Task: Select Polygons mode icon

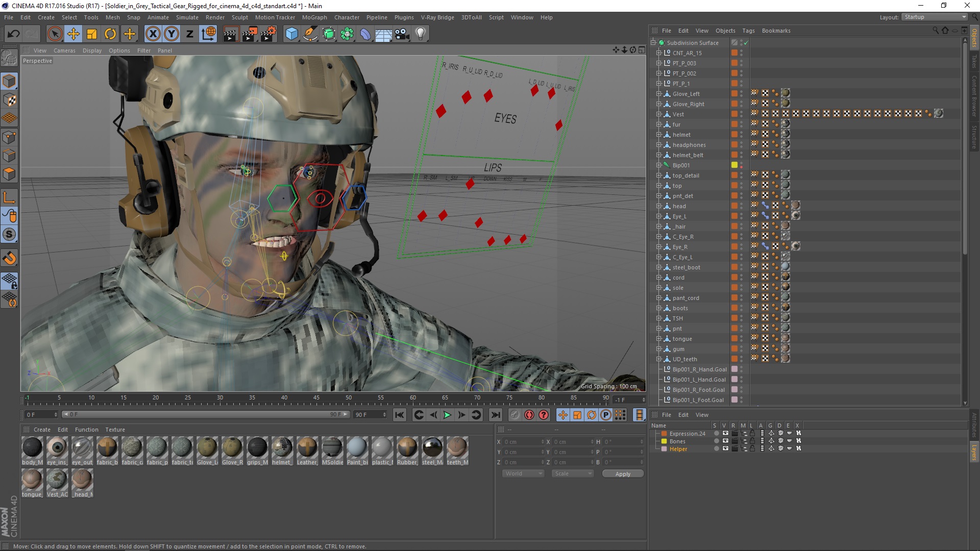Action: (x=9, y=173)
